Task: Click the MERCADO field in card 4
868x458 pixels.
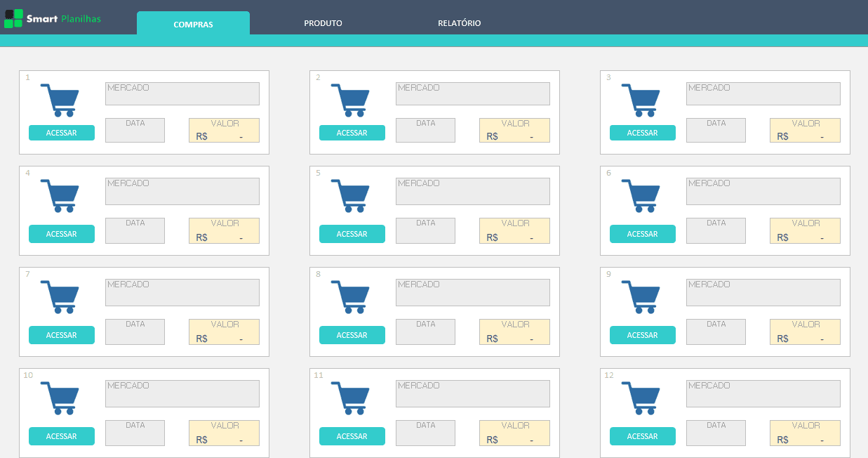Action: (x=182, y=191)
